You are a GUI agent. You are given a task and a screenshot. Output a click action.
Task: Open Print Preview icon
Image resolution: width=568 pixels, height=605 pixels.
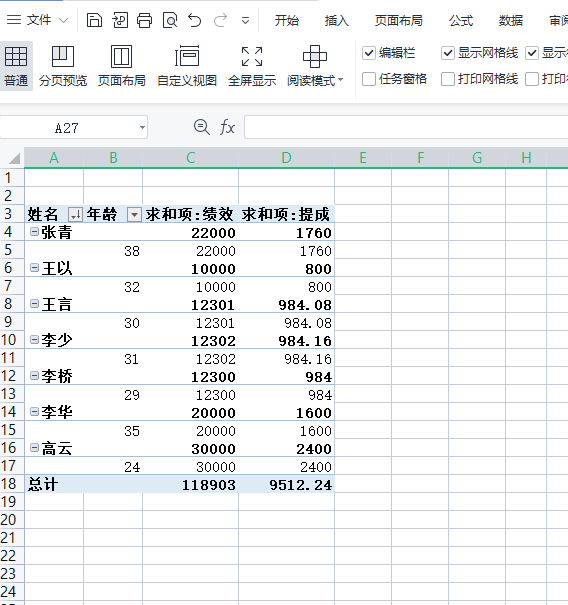pos(170,20)
